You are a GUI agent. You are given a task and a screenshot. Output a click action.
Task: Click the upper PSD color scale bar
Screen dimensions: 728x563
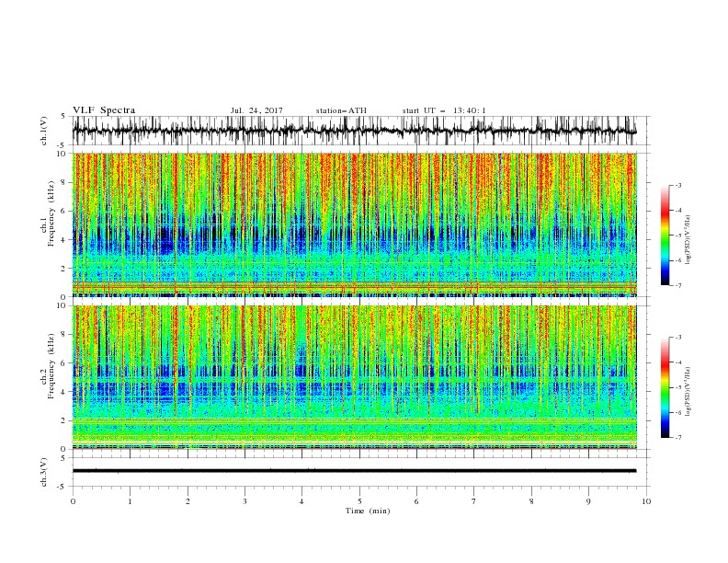[665, 236]
